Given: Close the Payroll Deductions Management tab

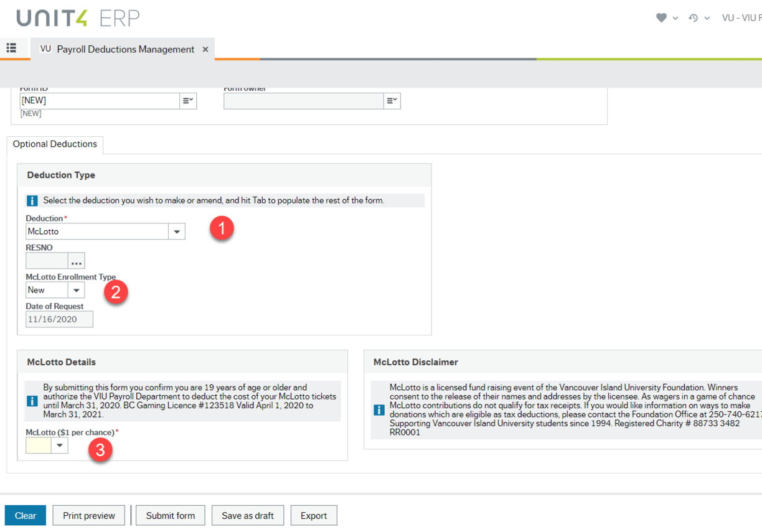Looking at the screenshot, I should point(205,48).
